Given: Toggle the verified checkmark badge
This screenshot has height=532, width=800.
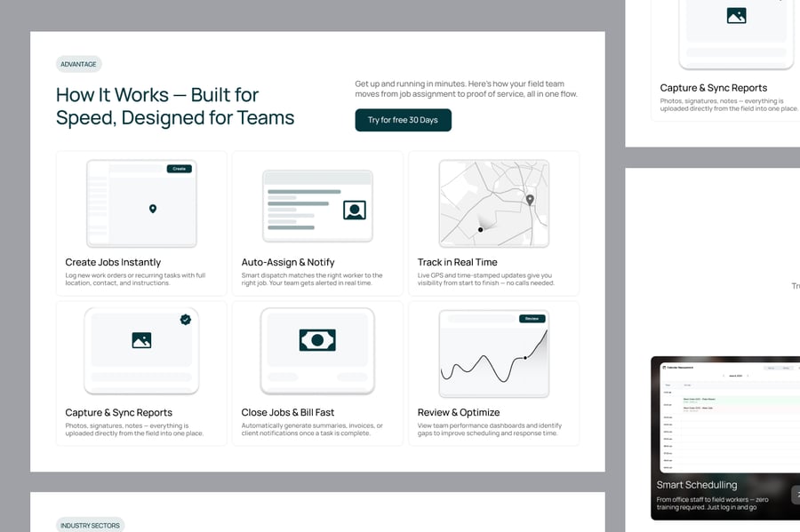Looking at the screenshot, I should 186,320.
